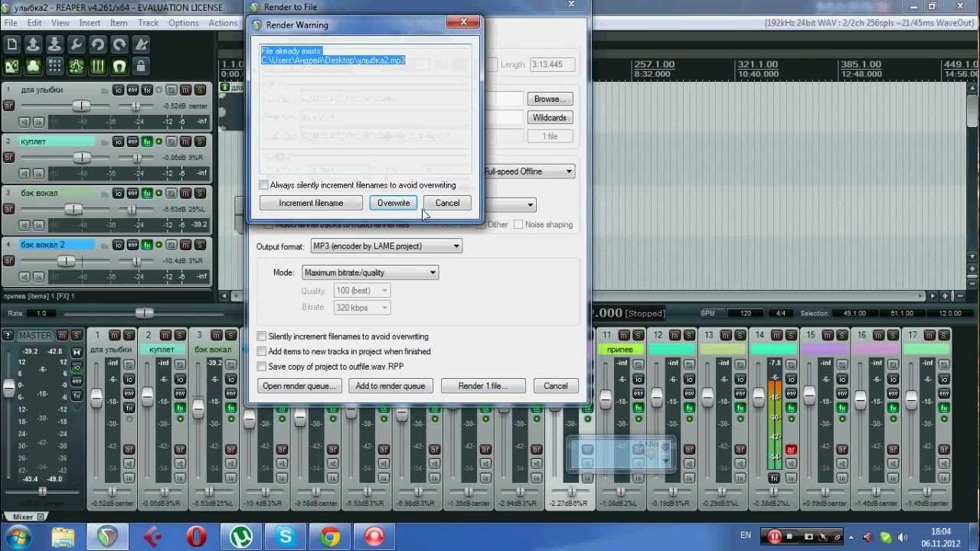The height and width of the screenshot is (551, 980).
Task: Open the Output format MP3 dropdown
Action: point(386,246)
